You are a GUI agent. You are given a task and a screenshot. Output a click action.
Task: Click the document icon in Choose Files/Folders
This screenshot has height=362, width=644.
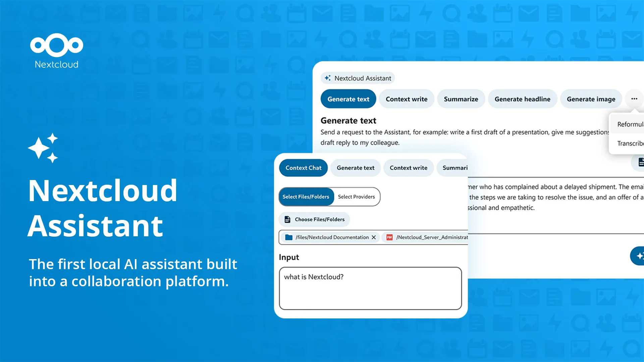[287, 220]
